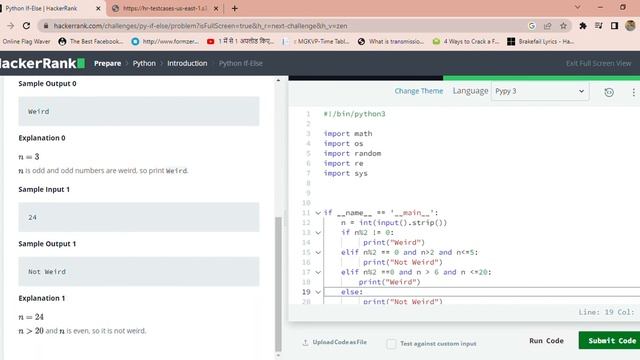Viewport: 640px width, 360px height.
Task: Click the HackerRank logo
Action: (x=42, y=63)
